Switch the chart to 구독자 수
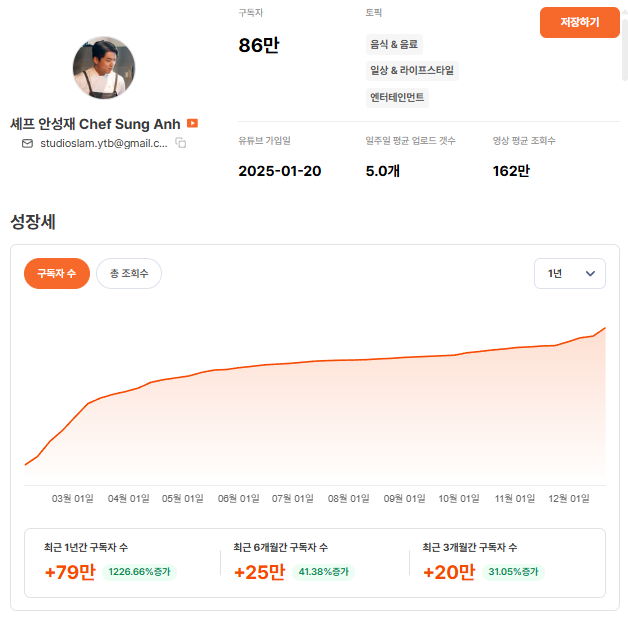The image size is (628, 624). (x=57, y=273)
